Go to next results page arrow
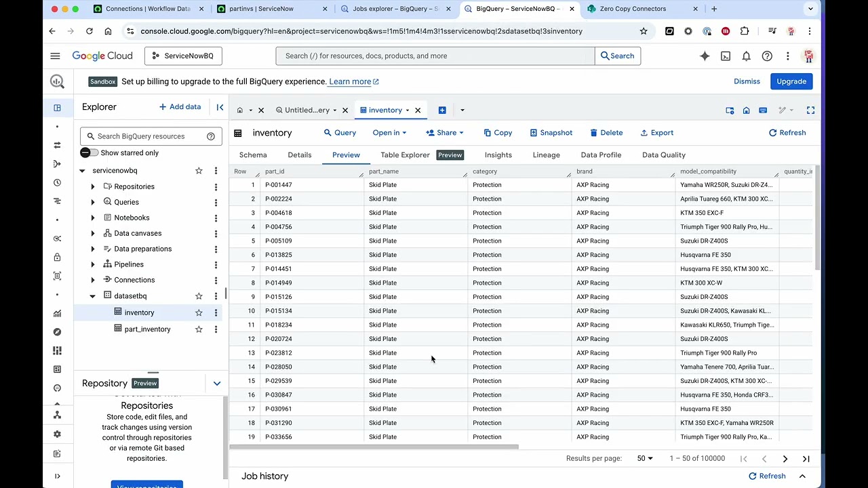 coord(785,459)
